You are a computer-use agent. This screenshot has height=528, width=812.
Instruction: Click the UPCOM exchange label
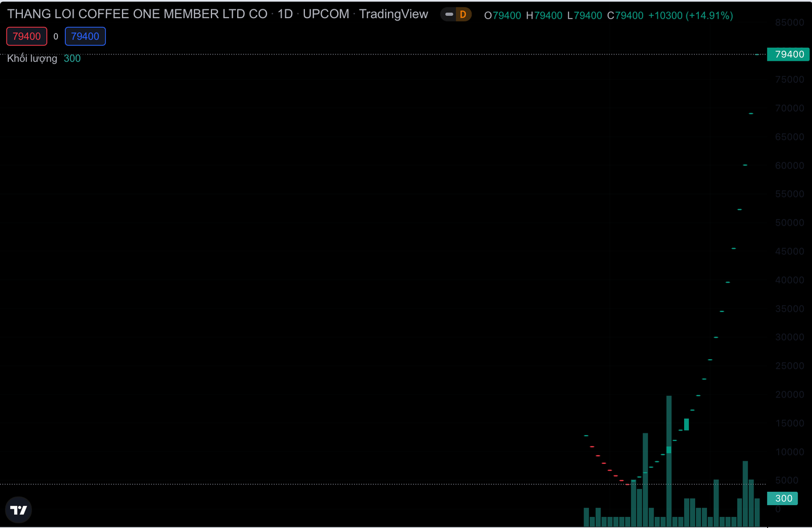pos(325,14)
